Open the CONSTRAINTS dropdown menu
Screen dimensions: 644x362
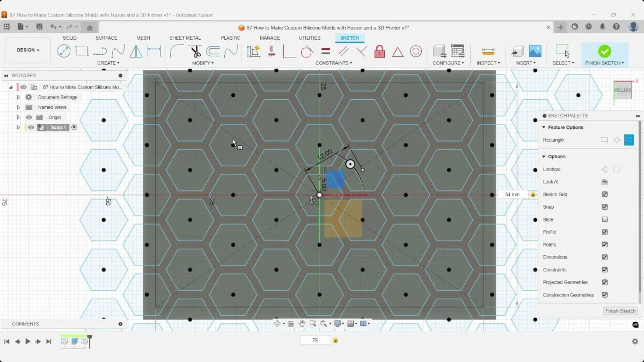(333, 63)
